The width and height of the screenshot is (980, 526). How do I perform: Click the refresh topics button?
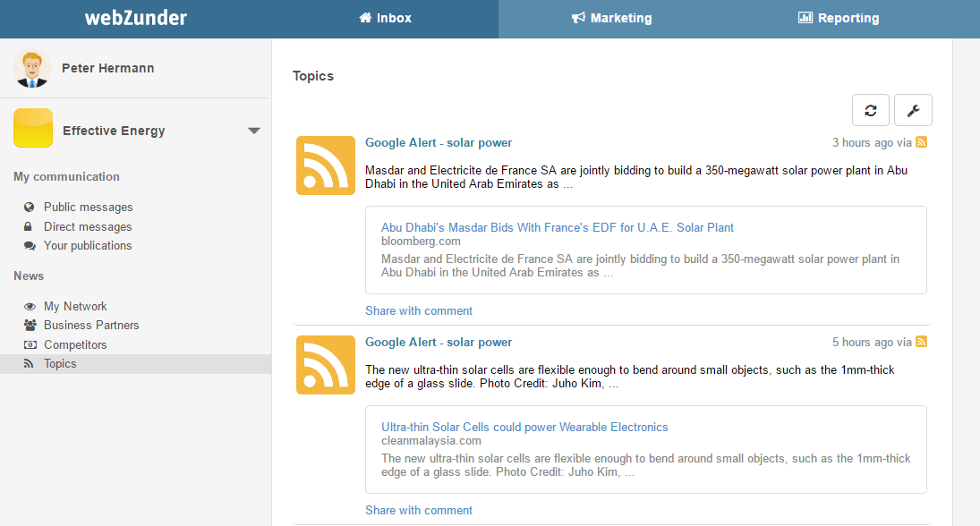(x=870, y=110)
